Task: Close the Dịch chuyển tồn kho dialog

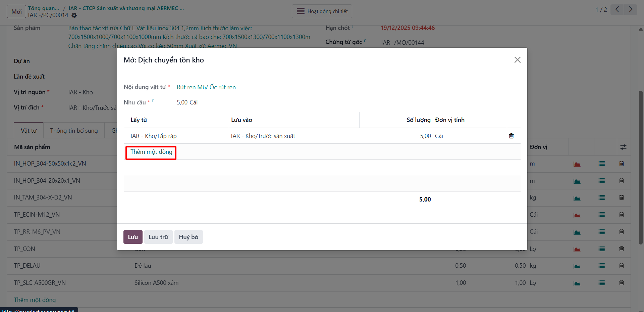Action: tap(517, 60)
